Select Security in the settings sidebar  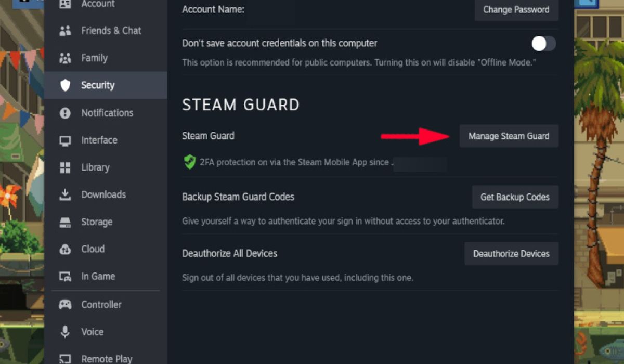click(99, 85)
